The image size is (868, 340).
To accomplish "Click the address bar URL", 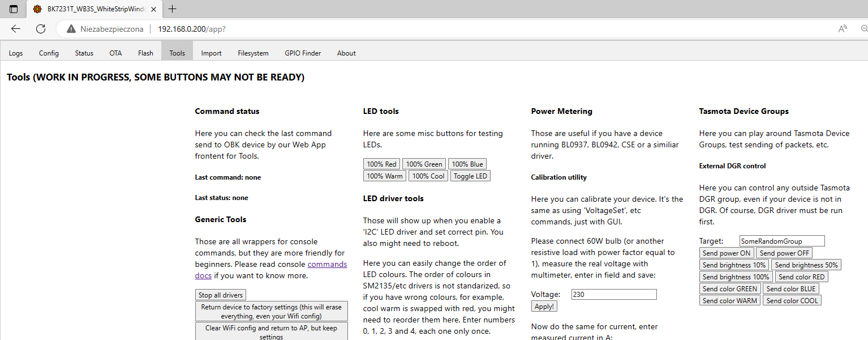I will click(x=192, y=29).
